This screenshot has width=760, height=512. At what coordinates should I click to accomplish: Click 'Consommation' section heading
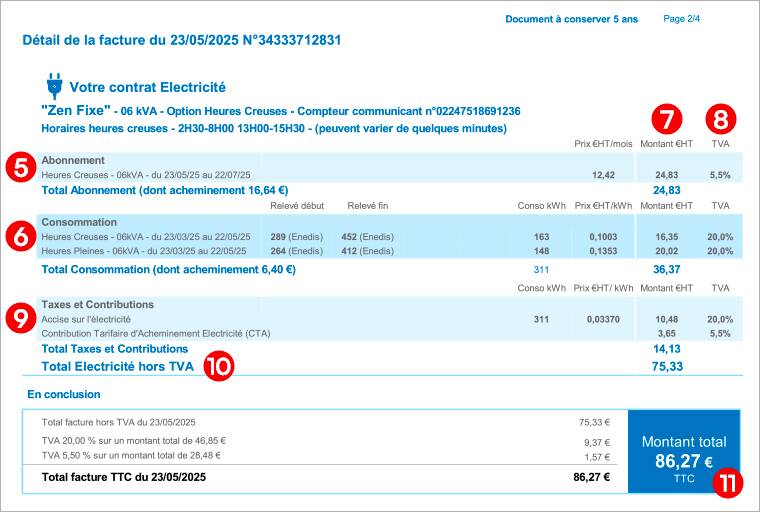point(79,222)
